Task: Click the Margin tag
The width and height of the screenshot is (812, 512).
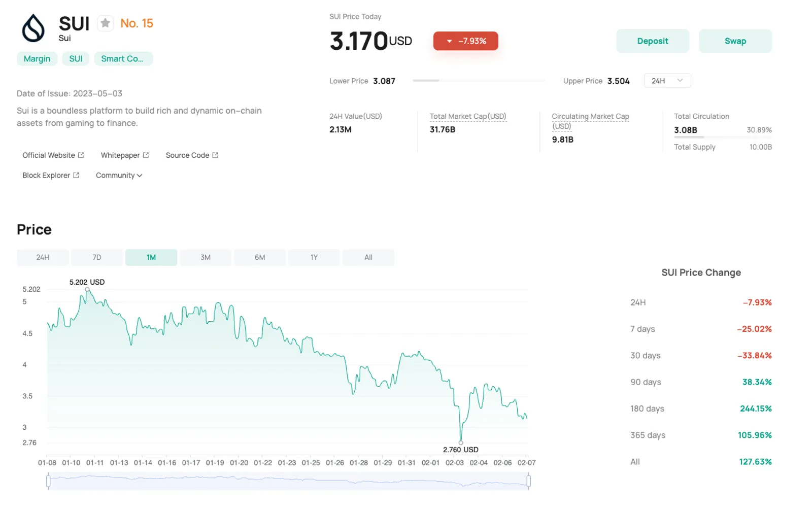Action: [x=37, y=59]
